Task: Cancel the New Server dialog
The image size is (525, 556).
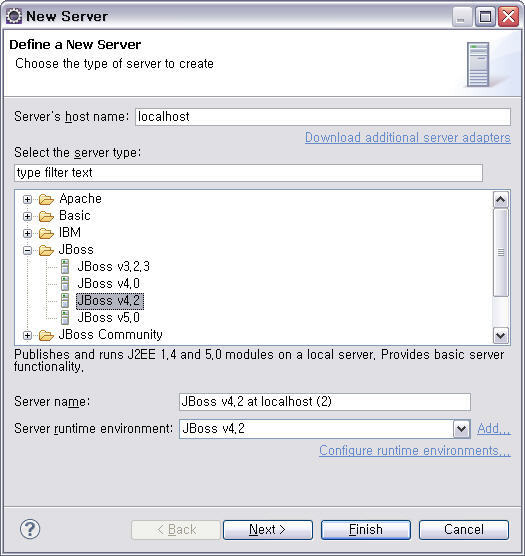Action: [464, 530]
